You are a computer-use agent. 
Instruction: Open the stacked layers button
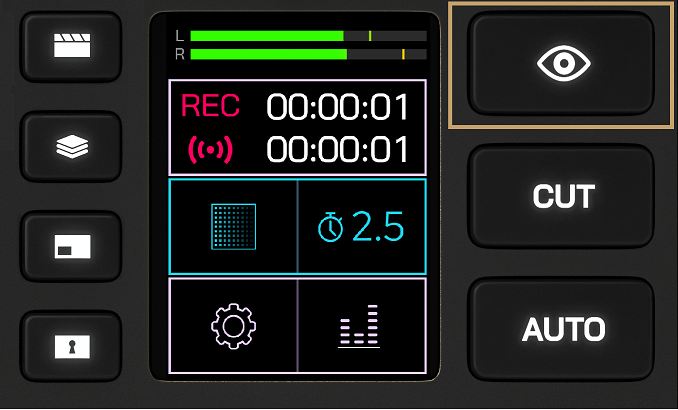click(x=71, y=146)
